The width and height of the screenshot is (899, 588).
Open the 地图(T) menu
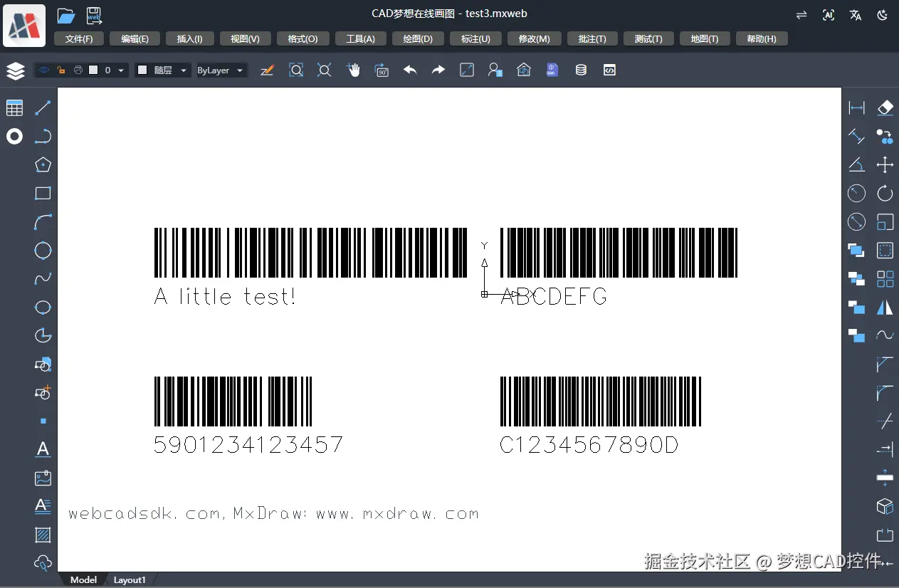pos(705,39)
